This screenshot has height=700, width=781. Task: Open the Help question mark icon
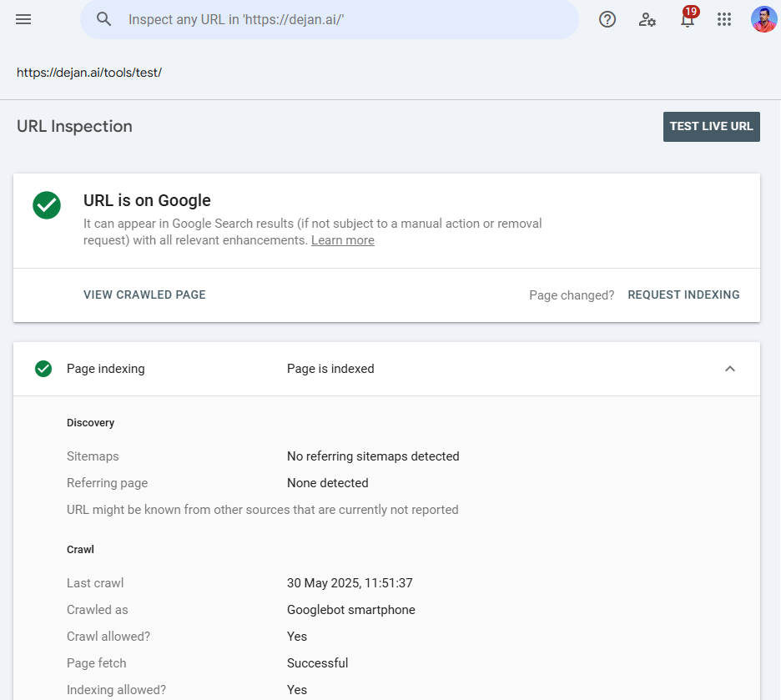607,19
